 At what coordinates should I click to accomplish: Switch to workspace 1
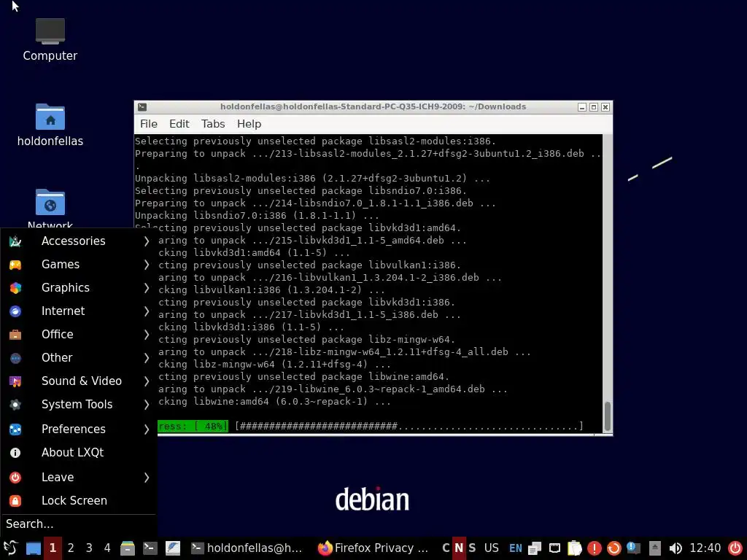coord(53,548)
